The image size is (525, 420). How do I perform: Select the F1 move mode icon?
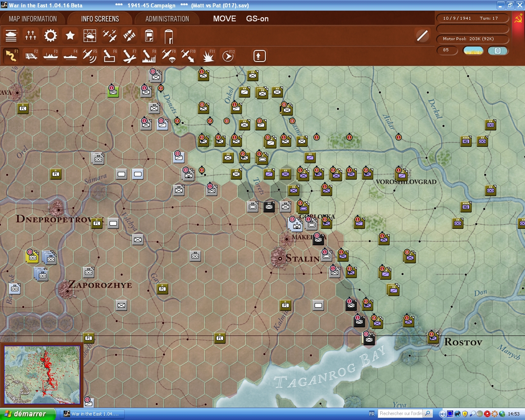tap(11, 56)
